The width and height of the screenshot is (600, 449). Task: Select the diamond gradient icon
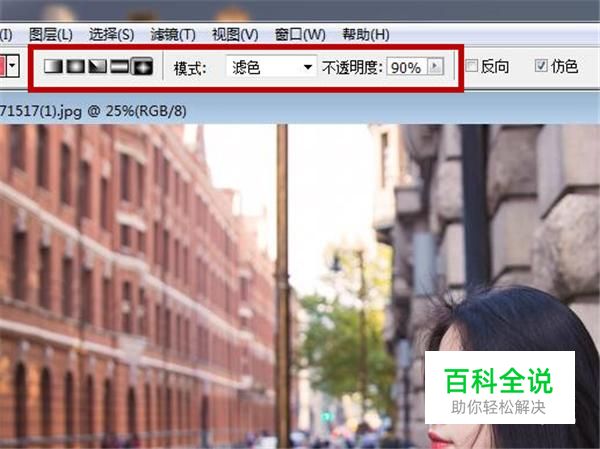[x=142, y=66]
